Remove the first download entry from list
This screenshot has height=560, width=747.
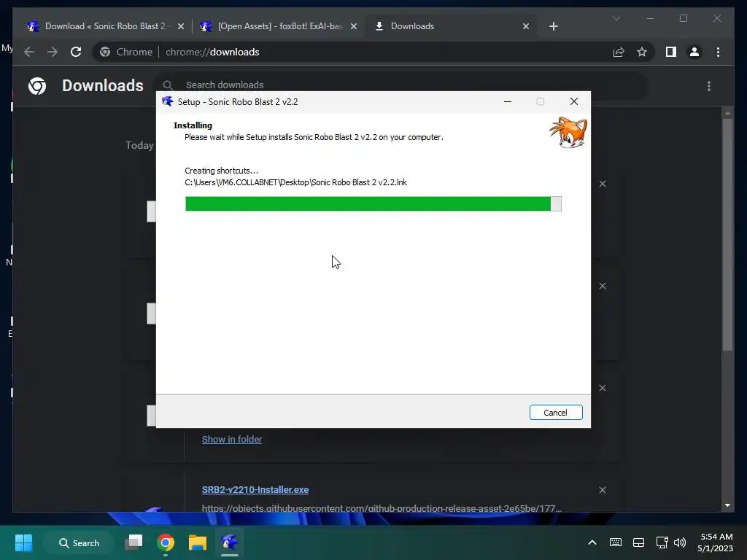point(603,184)
